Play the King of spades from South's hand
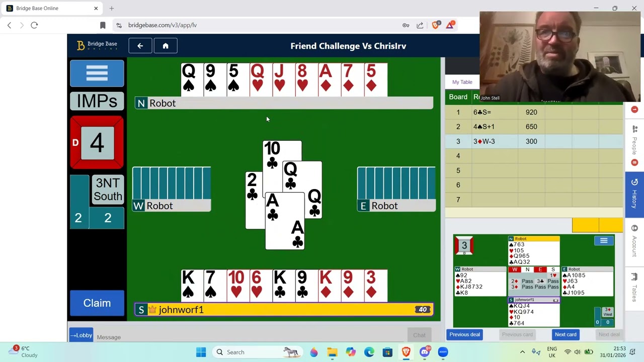Image resolution: width=644 pixels, height=362 pixels. (x=192, y=286)
